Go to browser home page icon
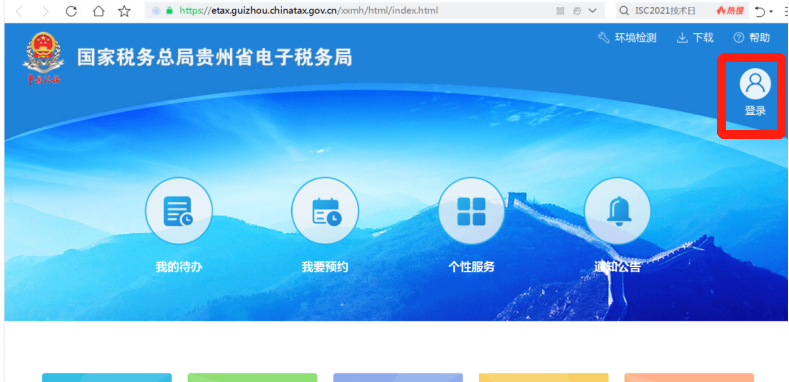Image resolution: width=789 pixels, height=382 pixels. click(98, 11)
